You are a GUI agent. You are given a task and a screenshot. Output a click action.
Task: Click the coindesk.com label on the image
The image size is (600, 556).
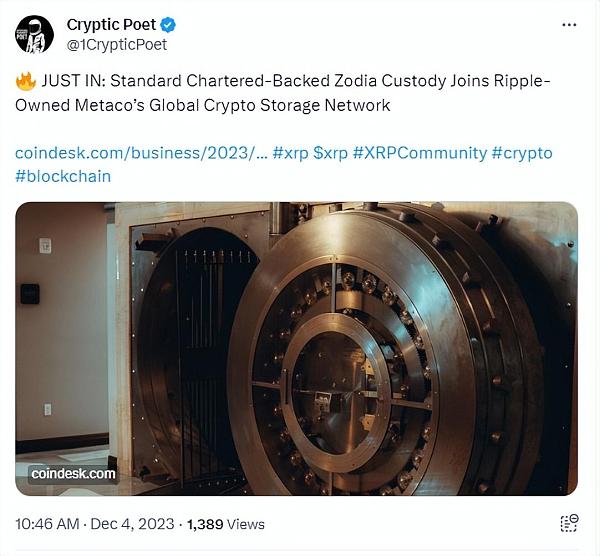click(x=73, y=474)
